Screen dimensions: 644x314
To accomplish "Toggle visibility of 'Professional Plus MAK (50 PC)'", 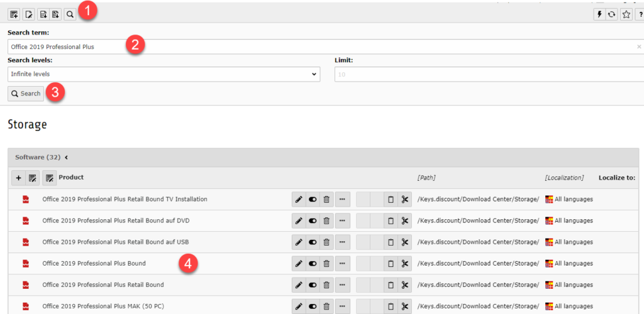I will coord(313,306).
